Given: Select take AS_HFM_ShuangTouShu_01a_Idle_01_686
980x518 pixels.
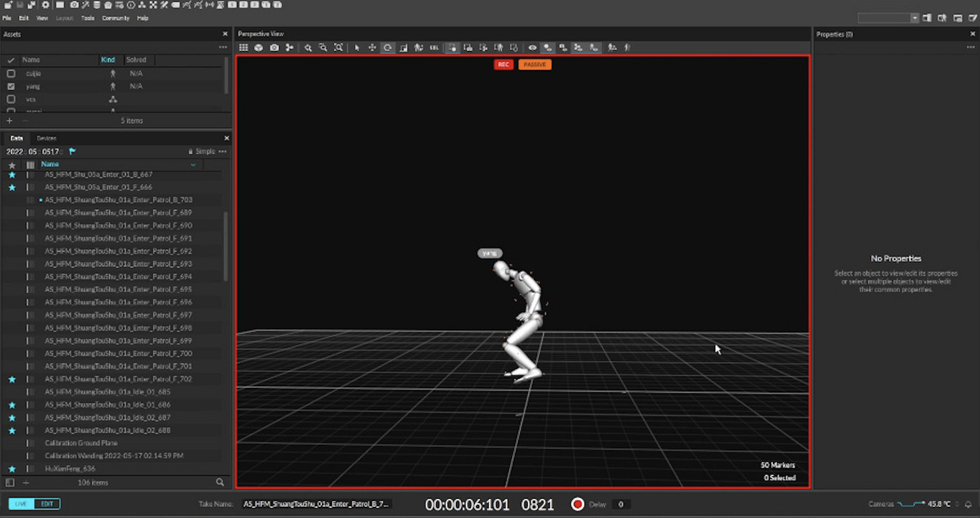Looking at the screenshot, I should pyautogui.click(x=108, y=405).
